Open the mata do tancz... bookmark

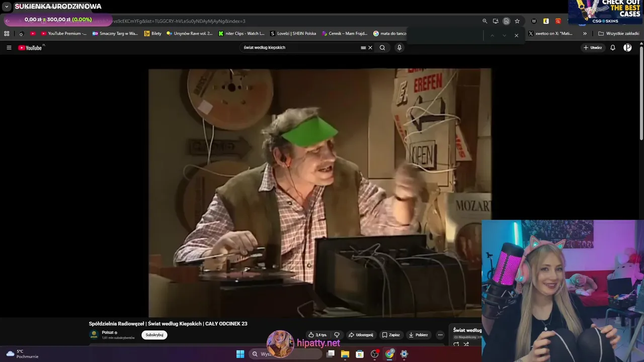[x=390, y=34]
